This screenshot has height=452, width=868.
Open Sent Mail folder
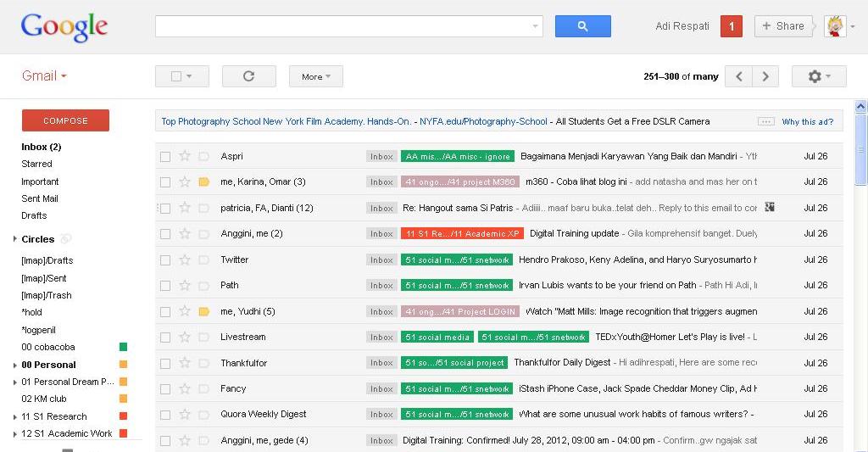click(39, 198)
